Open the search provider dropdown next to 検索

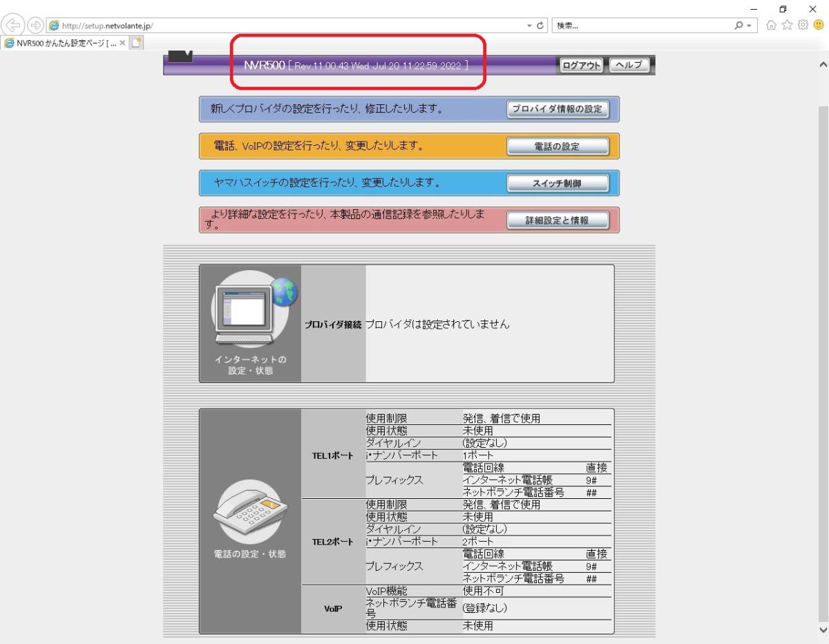pos(748,24)
